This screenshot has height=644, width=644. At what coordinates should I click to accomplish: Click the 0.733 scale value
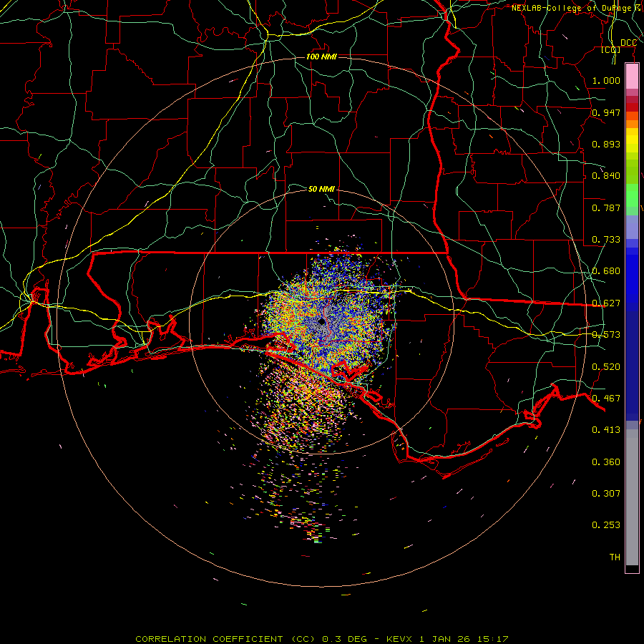click(x=606, y=239)
